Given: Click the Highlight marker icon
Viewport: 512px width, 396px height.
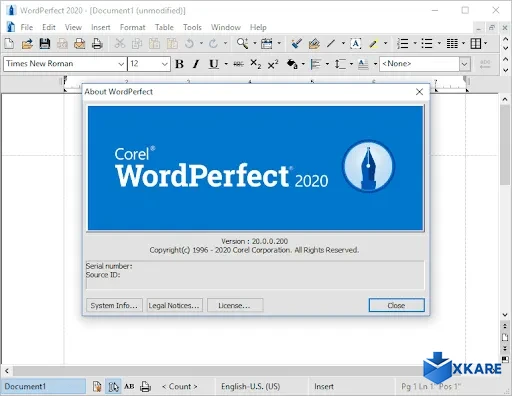Looking at the screenshot, I should click(373, 43).
